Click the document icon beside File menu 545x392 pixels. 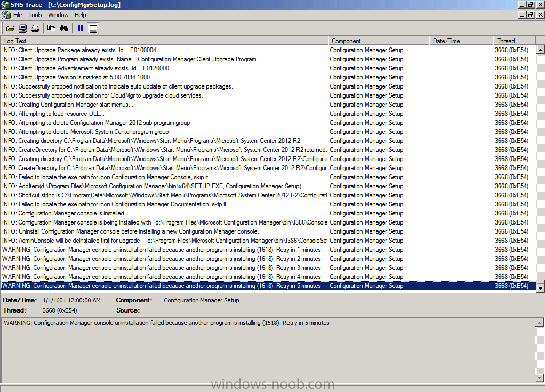pyautogui.click(x=6, y=15)
